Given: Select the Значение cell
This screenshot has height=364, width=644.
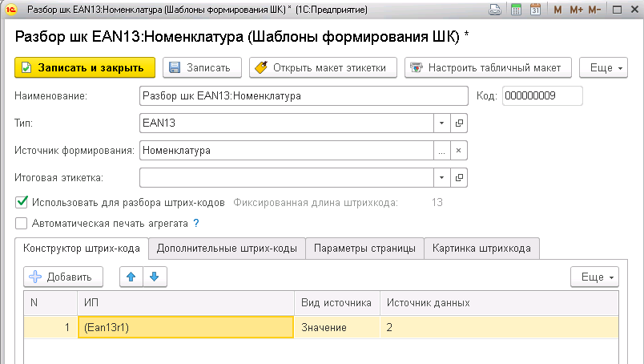Looking at the screenshot, I should pyautogui.click(x=337, y=327).
